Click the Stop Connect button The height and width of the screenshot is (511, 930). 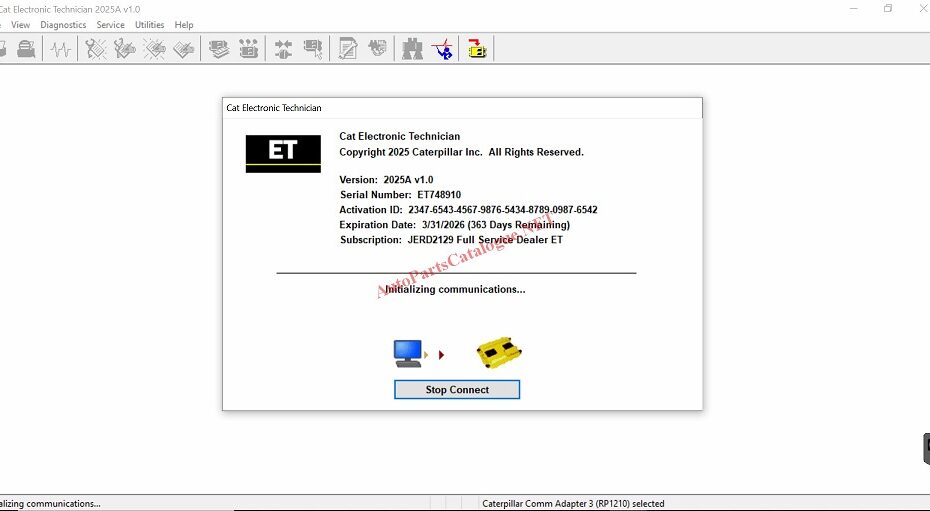(457, 389)
